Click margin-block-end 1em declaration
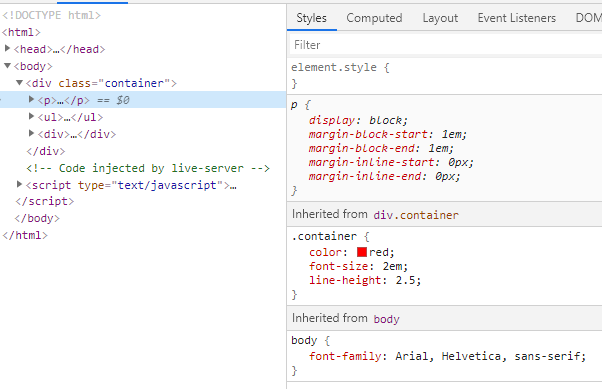Viewport: 602px width, 389px height. pos(381,148)
